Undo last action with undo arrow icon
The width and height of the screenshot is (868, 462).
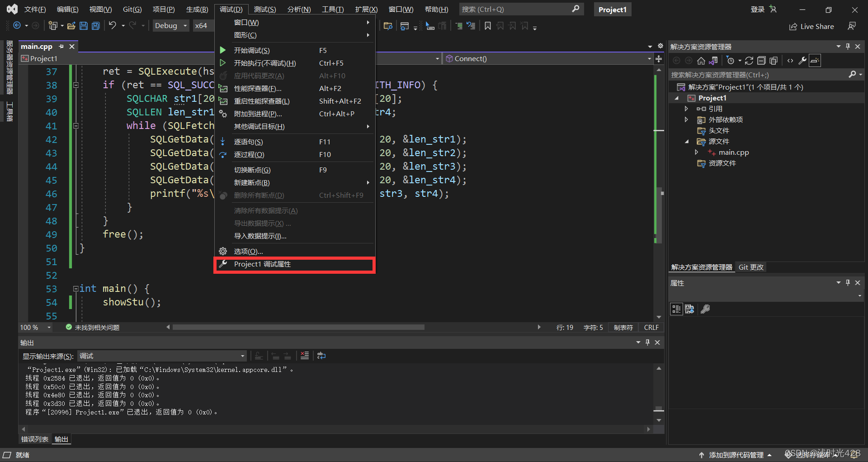tap(113, 26)
